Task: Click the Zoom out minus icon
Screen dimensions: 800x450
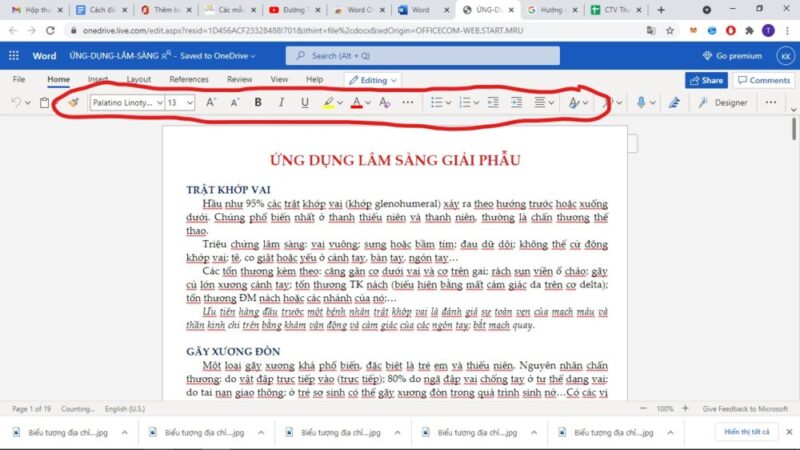Action: (643, 408)
